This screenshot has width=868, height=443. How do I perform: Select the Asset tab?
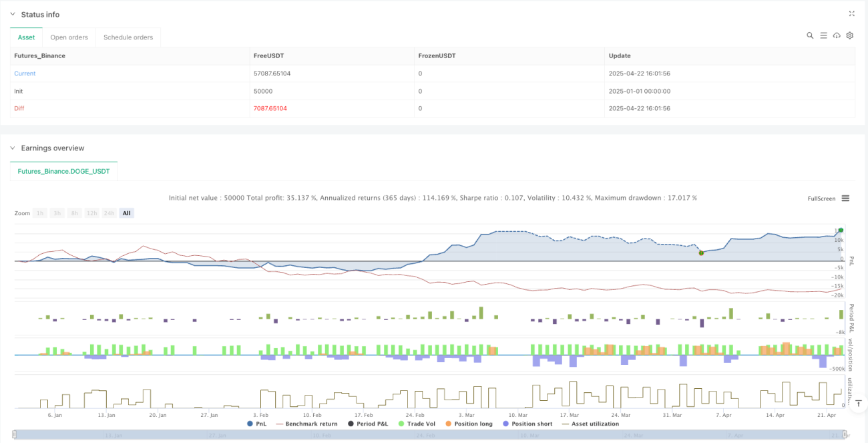coord(27,37)
